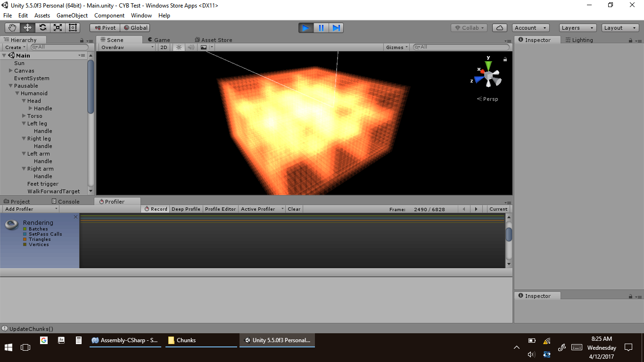Image resolution: width=644 pixels, height=362 pixels.
Task: Click the Clear button in Profiler
Action: click(294, 209)
